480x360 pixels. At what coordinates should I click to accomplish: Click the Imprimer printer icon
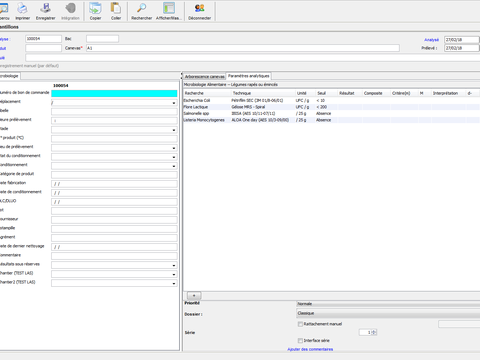(x=22, y=8)
